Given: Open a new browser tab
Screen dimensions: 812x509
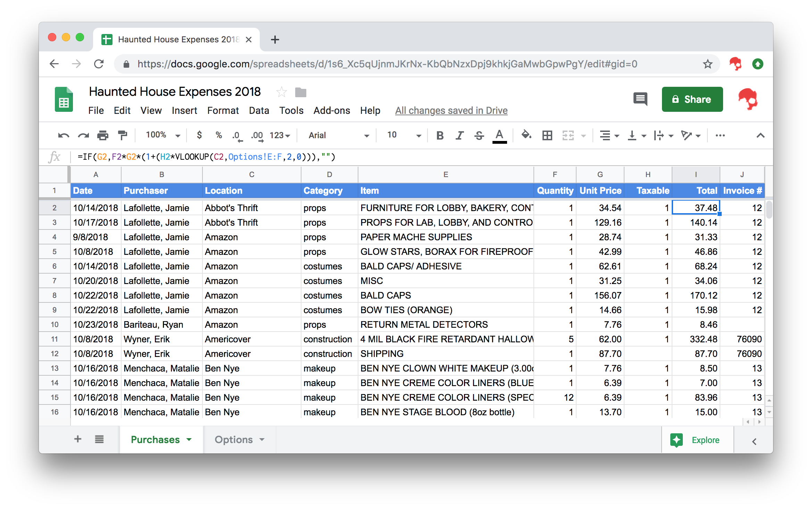Looking at the screenshot, I should [x=275, y=40].
